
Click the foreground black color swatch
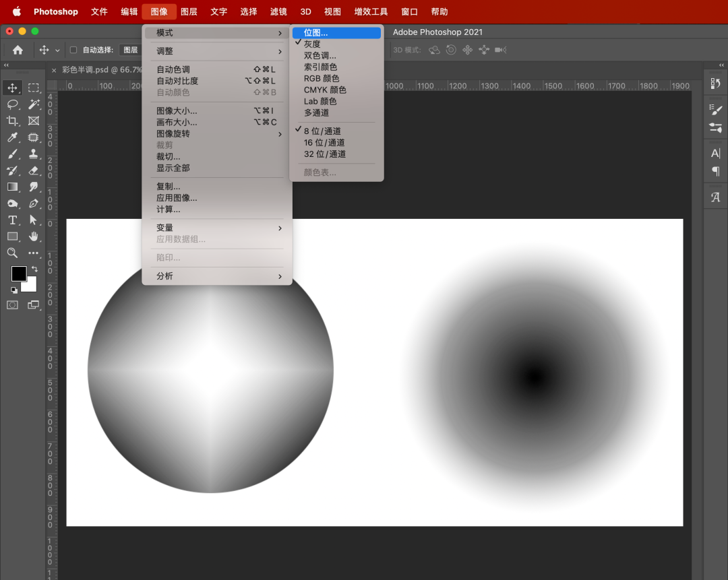click(x=19, y=273)
